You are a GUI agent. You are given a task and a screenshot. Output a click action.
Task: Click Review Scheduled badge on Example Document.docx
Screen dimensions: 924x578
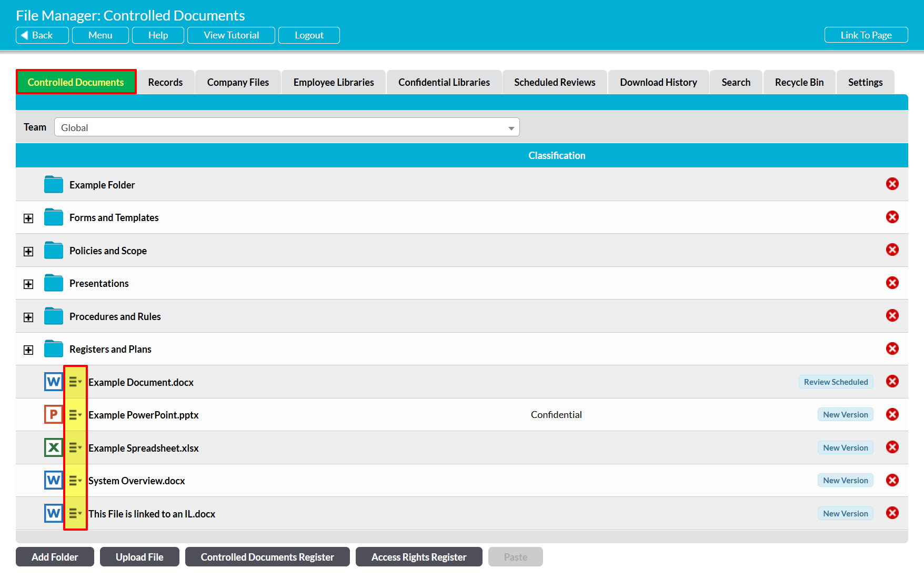836,382
